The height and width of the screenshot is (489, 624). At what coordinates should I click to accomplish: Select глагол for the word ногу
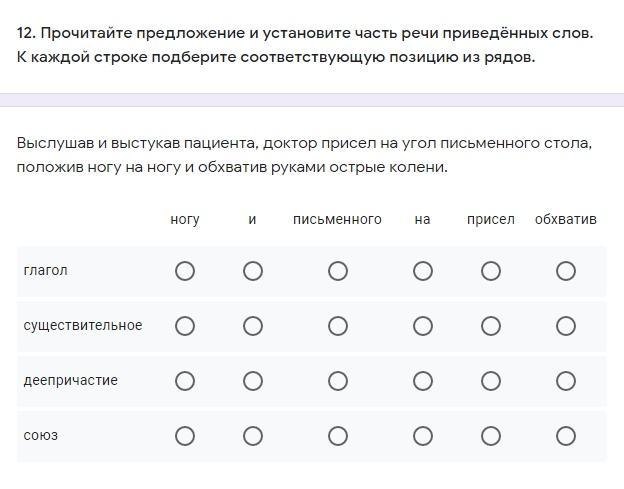[185, 271]
